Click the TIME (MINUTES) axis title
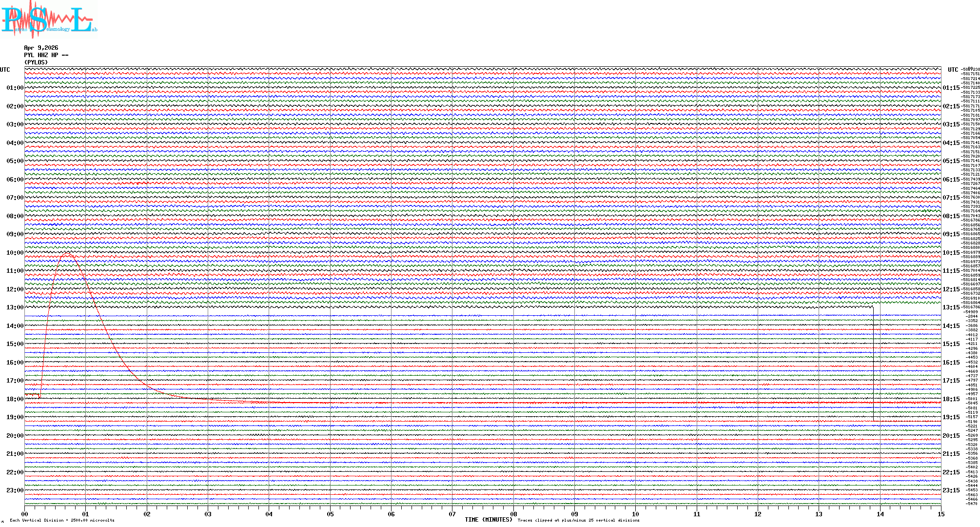 (x=489, y=520)
